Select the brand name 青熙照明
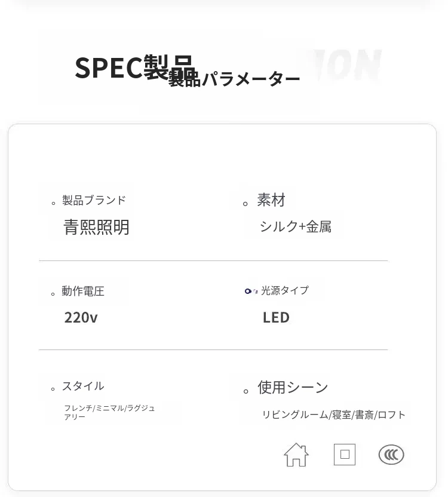 point(96,227)
